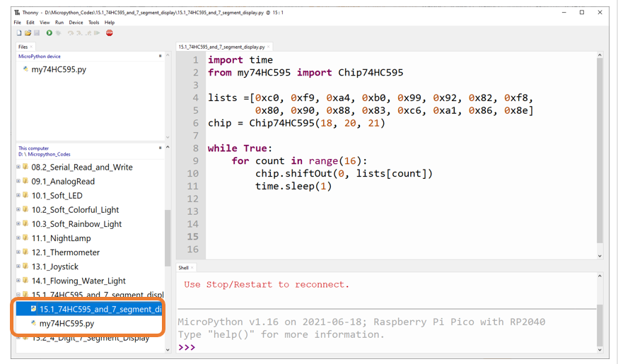Screen dimensions: 618x364
Task: Stop/Restart backend with red STOP icon
Action: [110, 33]
